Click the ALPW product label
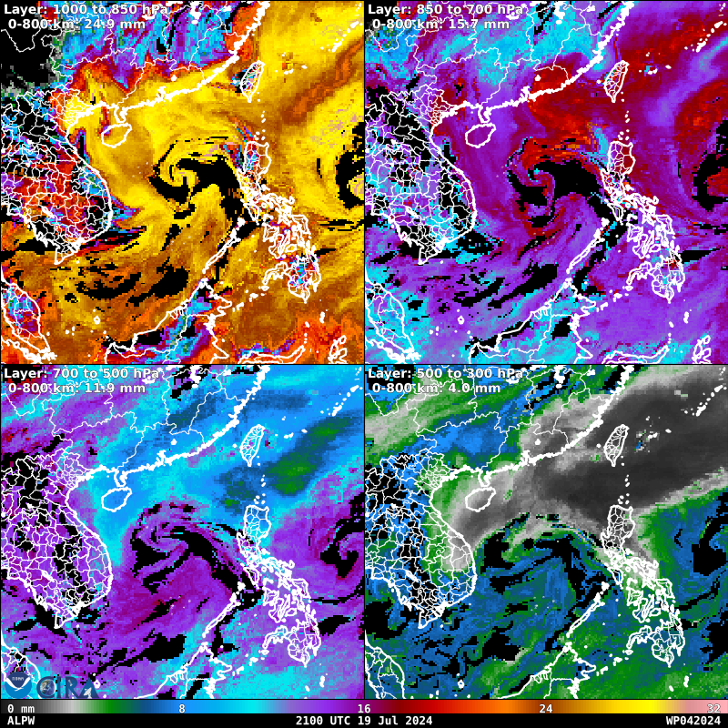The height and width of the screenshot is (728, 728). click(x=20, y=720)
